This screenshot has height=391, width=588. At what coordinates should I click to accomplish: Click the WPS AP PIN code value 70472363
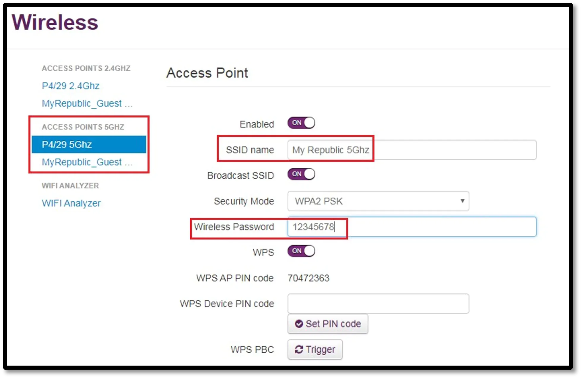click(308, 278)
